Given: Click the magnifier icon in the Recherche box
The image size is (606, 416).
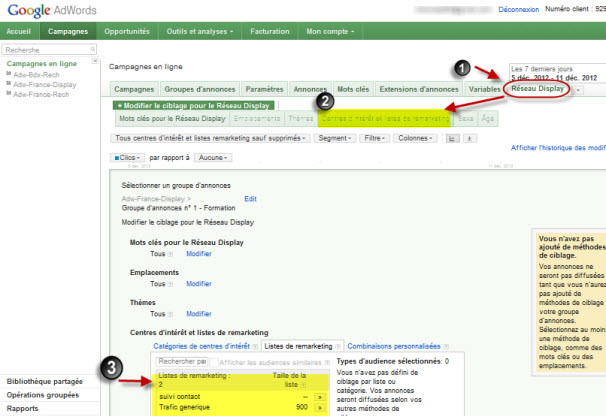Looking at the screenshot, I should tap(92, 49).
